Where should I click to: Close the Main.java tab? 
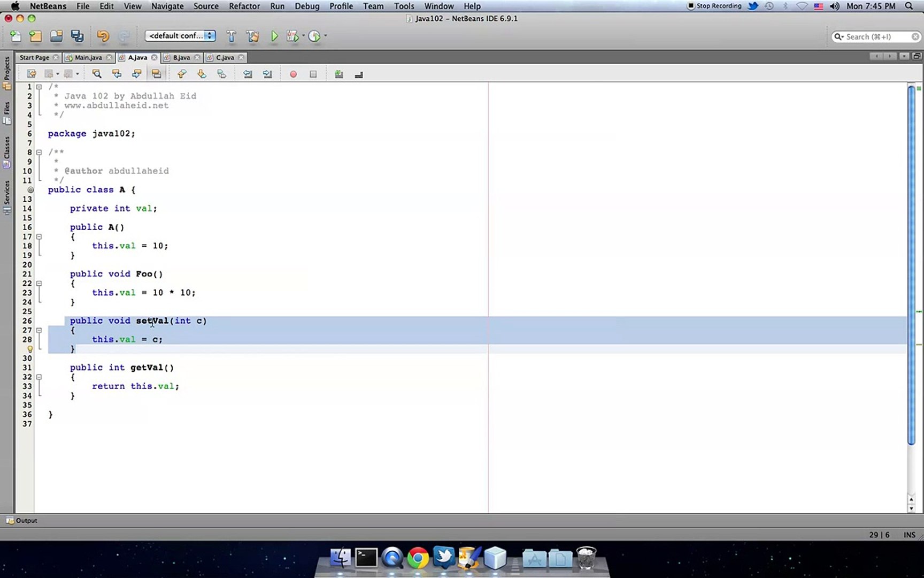(109, 57)
